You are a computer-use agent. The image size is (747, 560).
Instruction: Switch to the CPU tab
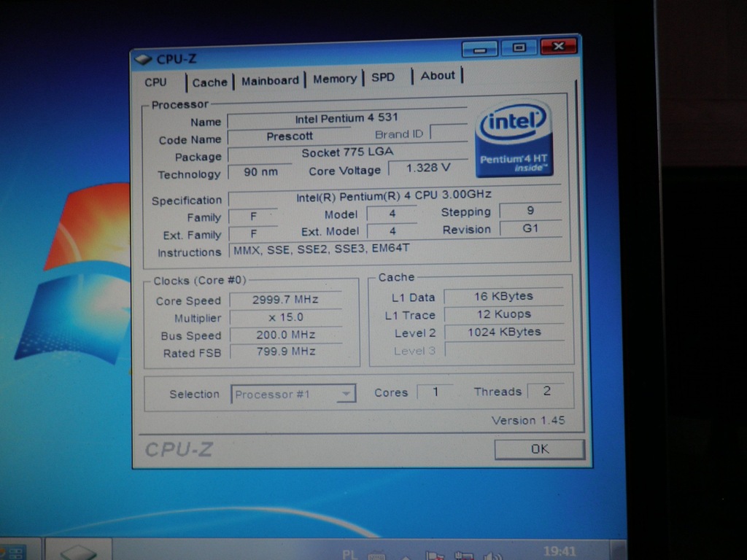pos(156,82)
